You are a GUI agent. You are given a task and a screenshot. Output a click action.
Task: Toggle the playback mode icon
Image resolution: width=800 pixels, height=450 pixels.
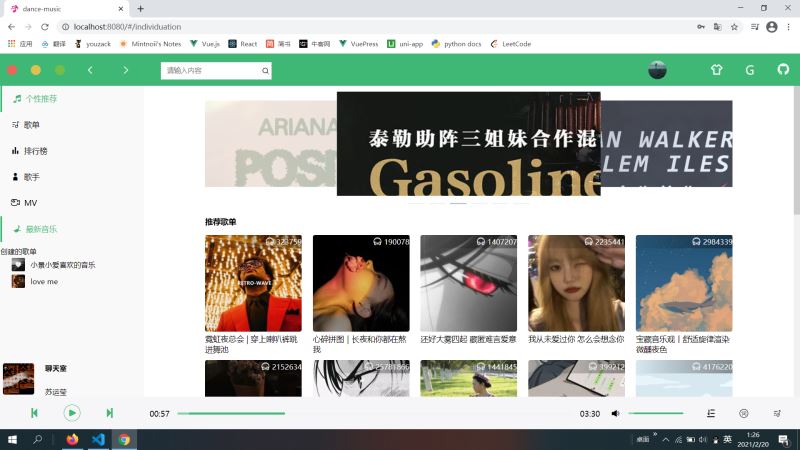744,413
